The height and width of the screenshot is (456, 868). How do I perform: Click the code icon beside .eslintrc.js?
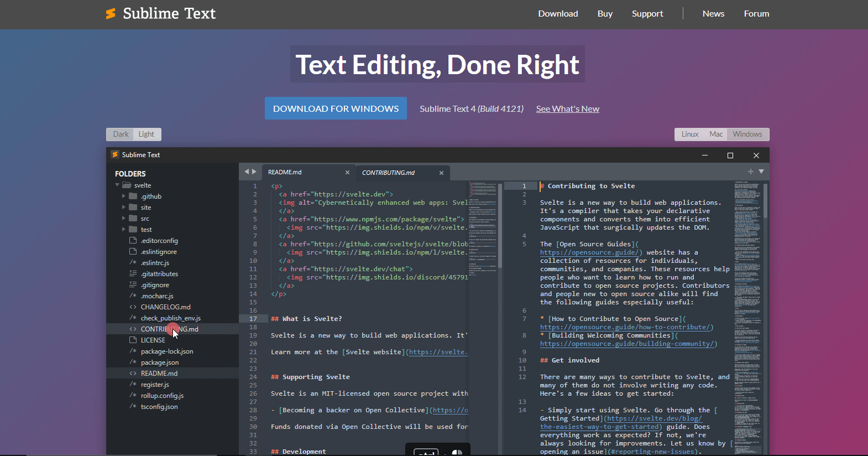pos(133,262)
